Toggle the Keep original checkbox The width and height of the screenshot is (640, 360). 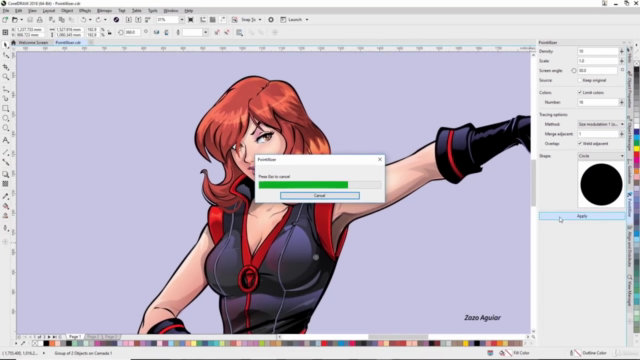click(580, 80)
